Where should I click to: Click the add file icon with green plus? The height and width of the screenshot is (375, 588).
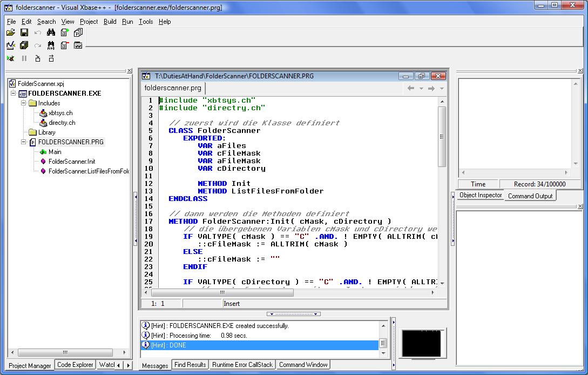click(x=64, y=32)
